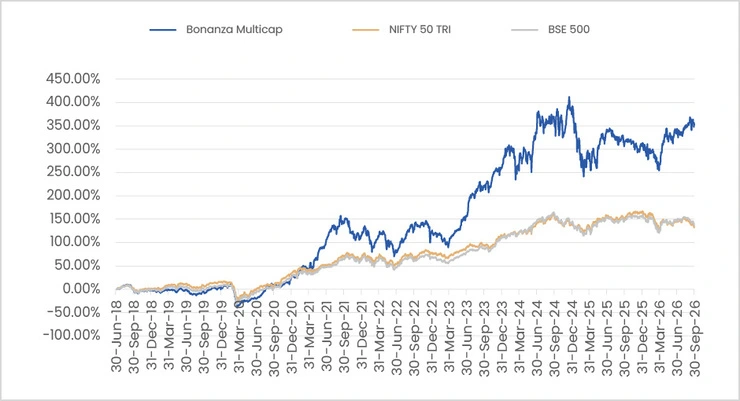Select the 300.00% y-axis label
Image resolution: width=740 pixels, height=401 pixels.
73,149
